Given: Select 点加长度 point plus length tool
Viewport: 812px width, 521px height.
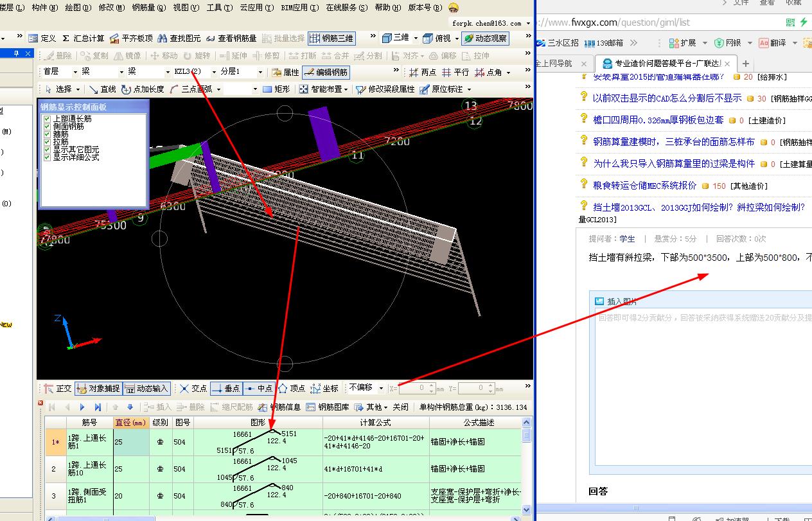Looking at the screenshot, I should point(143,89).
